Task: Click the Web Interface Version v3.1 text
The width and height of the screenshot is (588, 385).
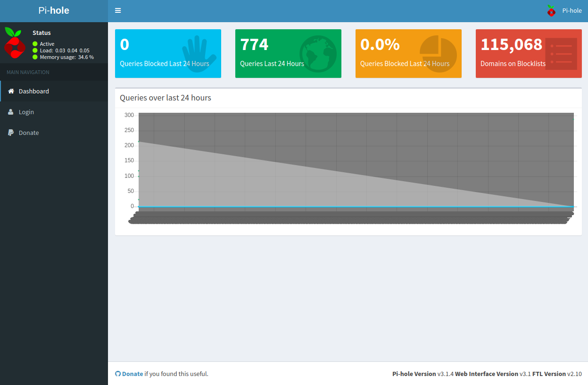Action: pyautogui.click(x=493, y=374)
